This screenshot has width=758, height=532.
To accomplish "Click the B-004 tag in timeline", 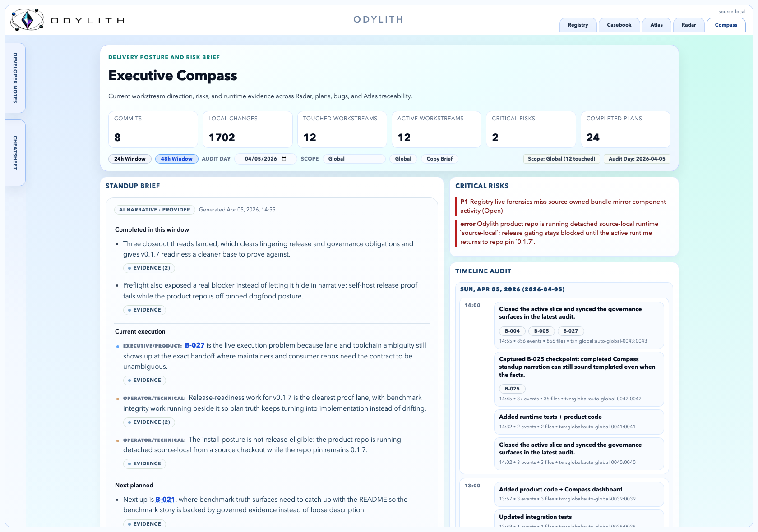I will click(x=512, y=331).
